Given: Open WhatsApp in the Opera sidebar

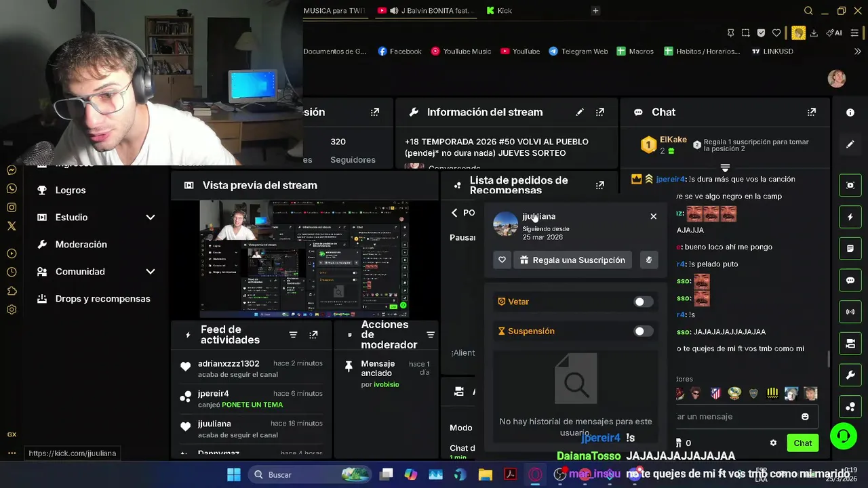Looking at the screenshot, I should 12,188.
